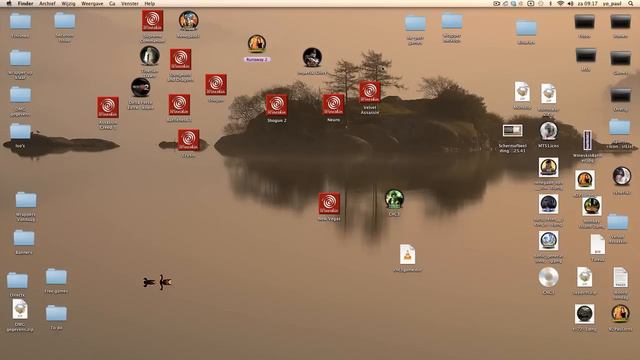Viewport: 640px width, 360px height.
Task: Select the Schermafbeelding screenshot file
Action: coord(513,131)
